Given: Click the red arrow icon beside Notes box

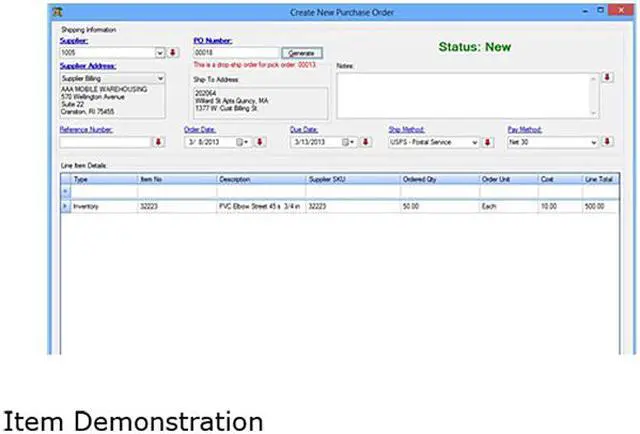Looking at the screenshot, I should 607,77.
